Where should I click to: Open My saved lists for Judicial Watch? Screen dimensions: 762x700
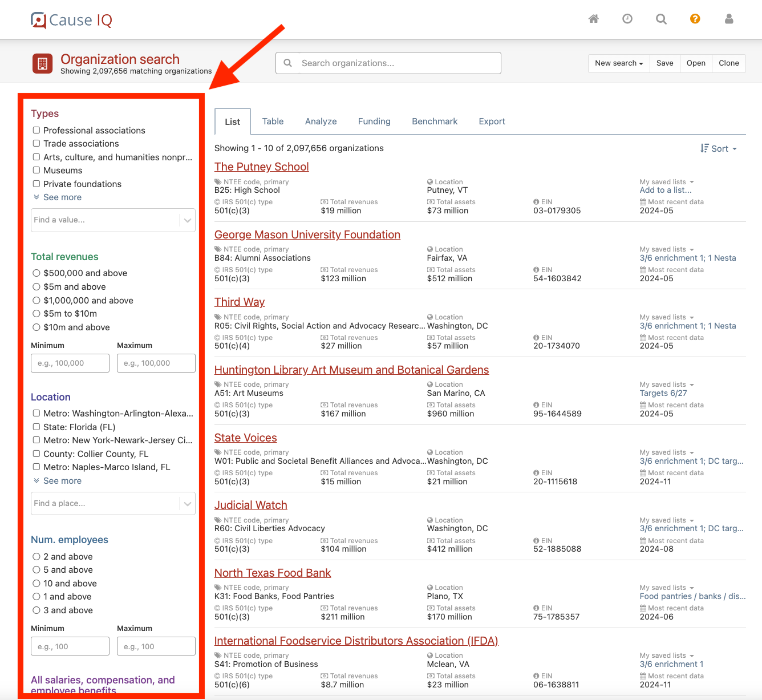click(x=667, y=520)
